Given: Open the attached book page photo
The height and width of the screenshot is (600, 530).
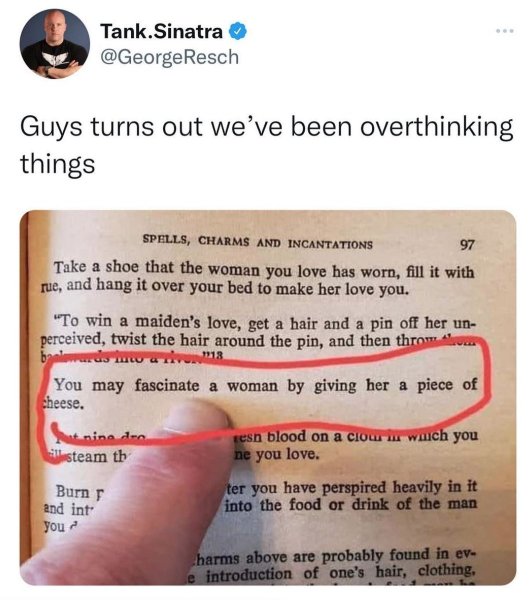Looking at the screenshot, I should point(268,398).
